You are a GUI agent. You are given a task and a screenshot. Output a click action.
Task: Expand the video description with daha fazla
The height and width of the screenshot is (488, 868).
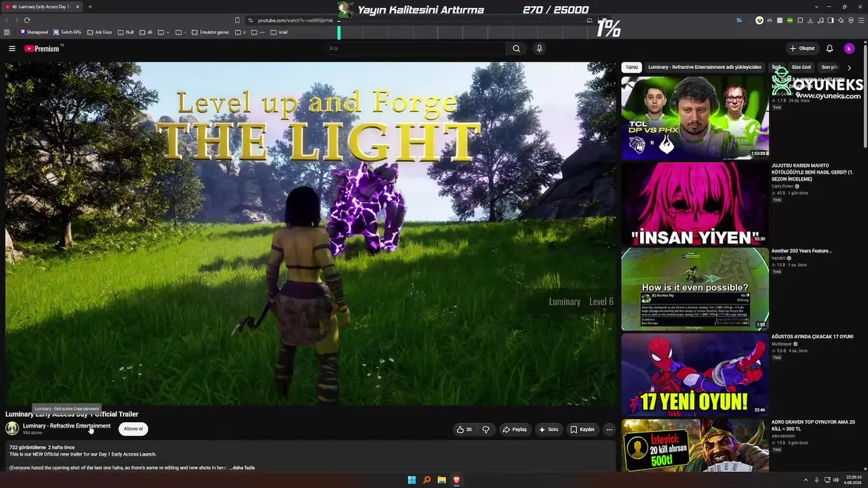(x=243, y=468)
